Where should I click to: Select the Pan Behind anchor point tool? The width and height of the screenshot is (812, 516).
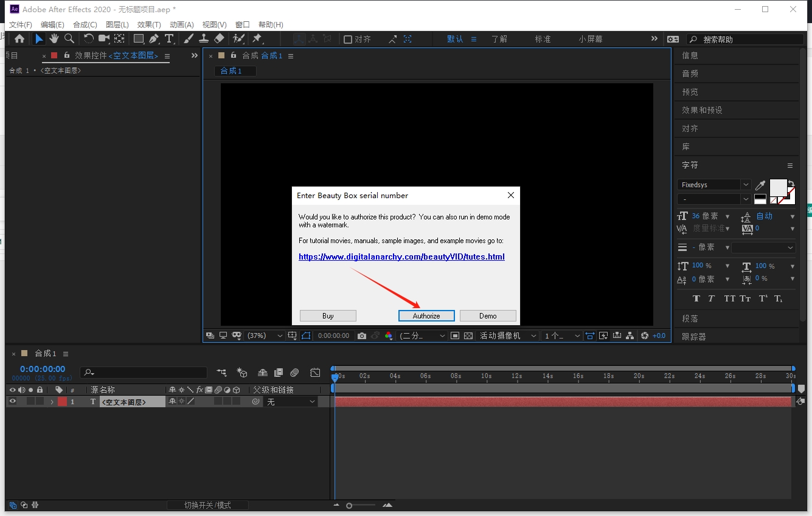[x=119, y=39]
